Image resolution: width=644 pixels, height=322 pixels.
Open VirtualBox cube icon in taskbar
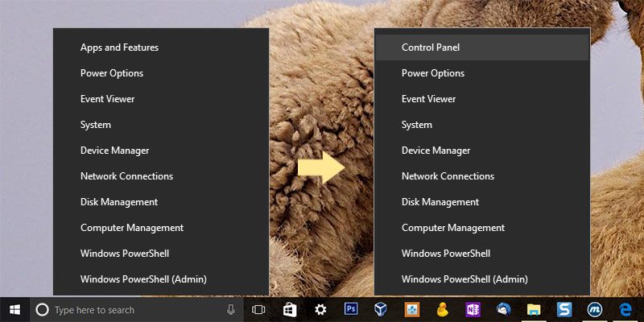pos(381,310)
